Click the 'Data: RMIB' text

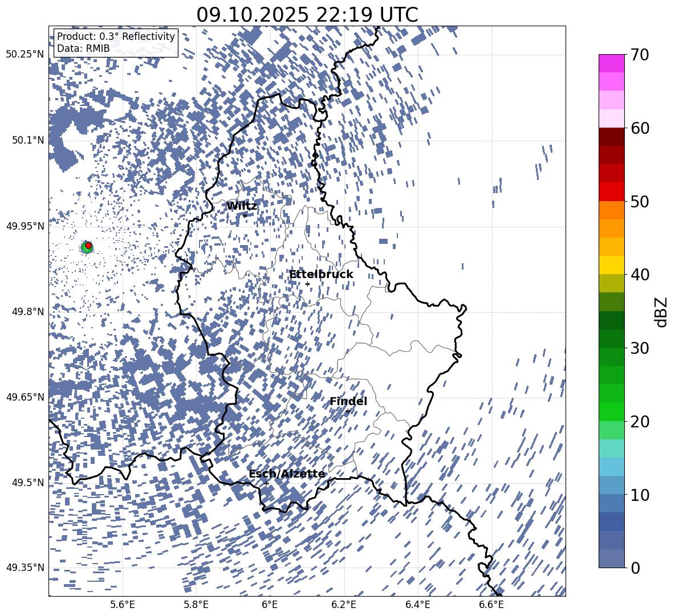click(83, 48)
